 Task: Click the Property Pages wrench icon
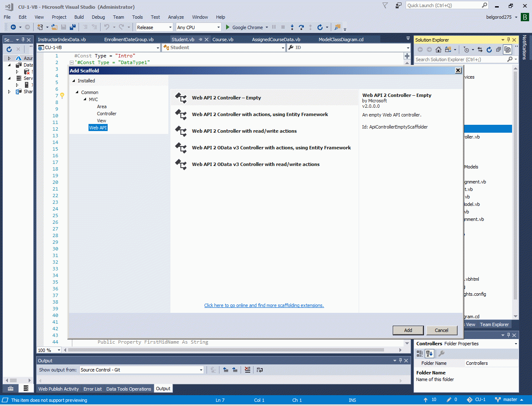pyautogui.click(x=441, y=354)
